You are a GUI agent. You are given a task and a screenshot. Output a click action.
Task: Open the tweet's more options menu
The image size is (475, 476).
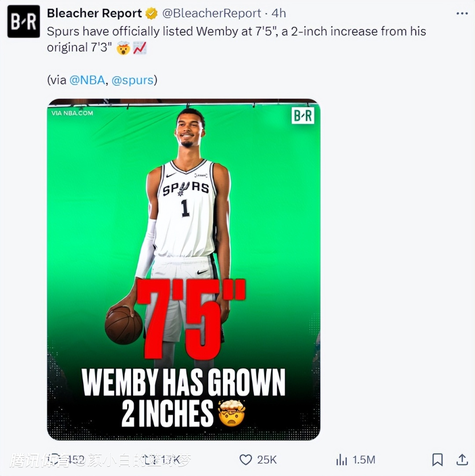(x=462, y=14)
